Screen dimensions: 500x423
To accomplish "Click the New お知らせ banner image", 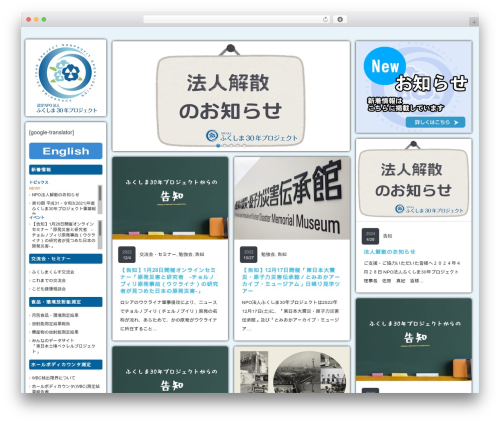I will click(414, 87).
